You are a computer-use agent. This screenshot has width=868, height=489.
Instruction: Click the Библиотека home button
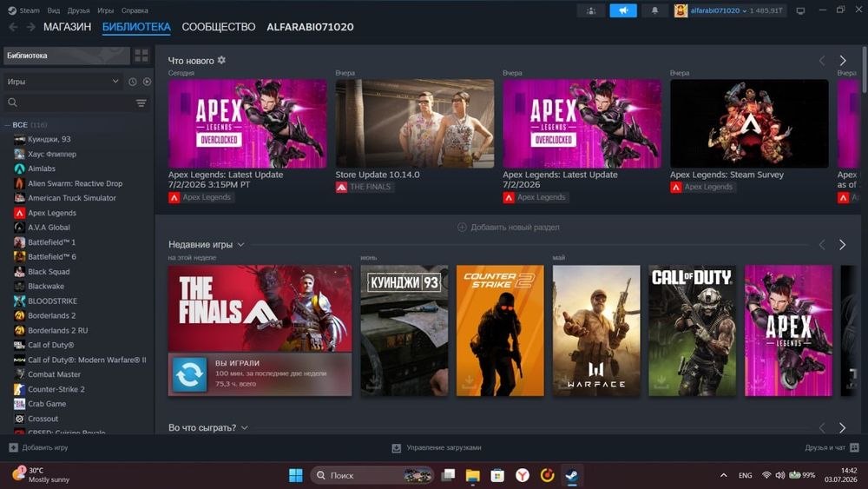click(67, 56)
